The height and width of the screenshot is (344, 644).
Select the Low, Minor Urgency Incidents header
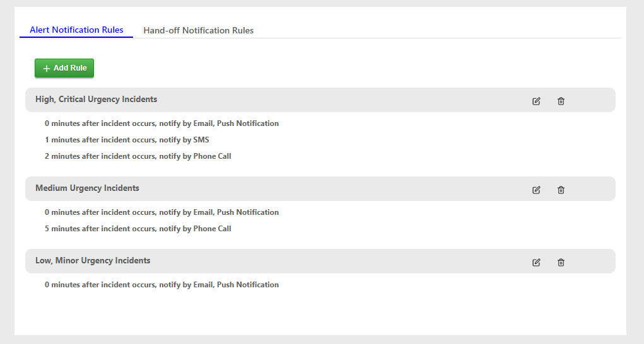tap(93, 261)
